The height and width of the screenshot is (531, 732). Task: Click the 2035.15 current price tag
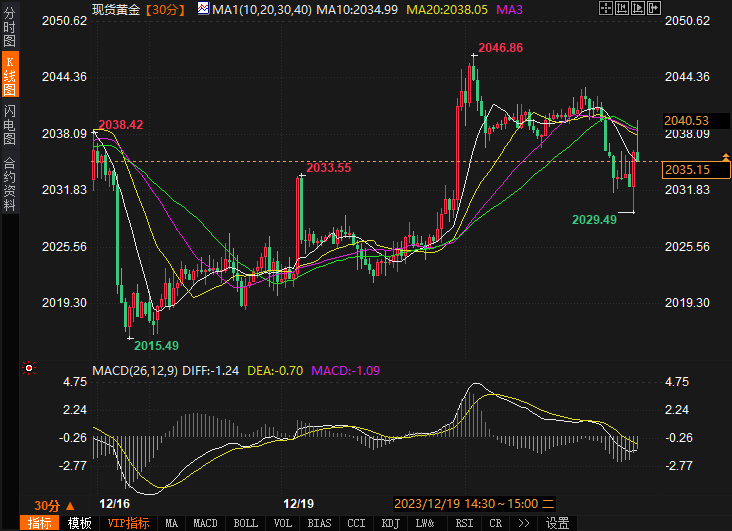pyautogui.click(x=686, y=170)
